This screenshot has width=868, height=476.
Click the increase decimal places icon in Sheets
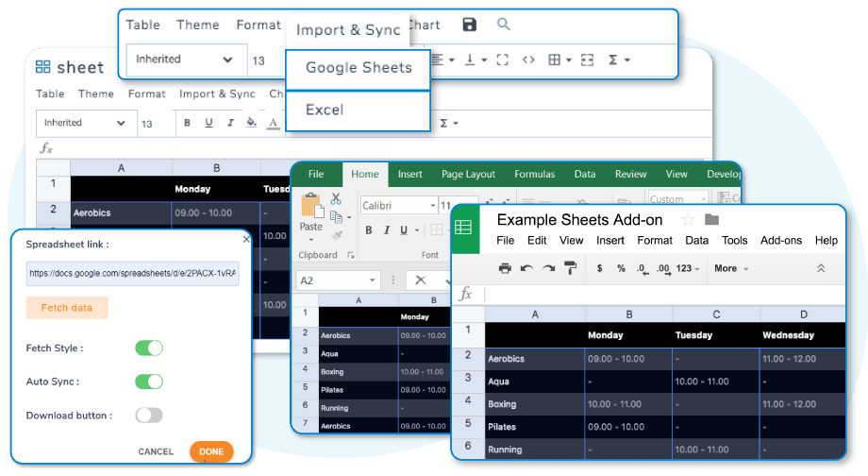click(x=663, y=269)
